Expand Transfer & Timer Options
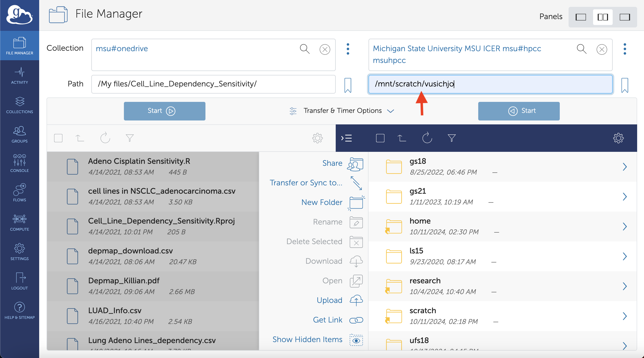This screenshot has height=358, width=644. click(342, 111)
